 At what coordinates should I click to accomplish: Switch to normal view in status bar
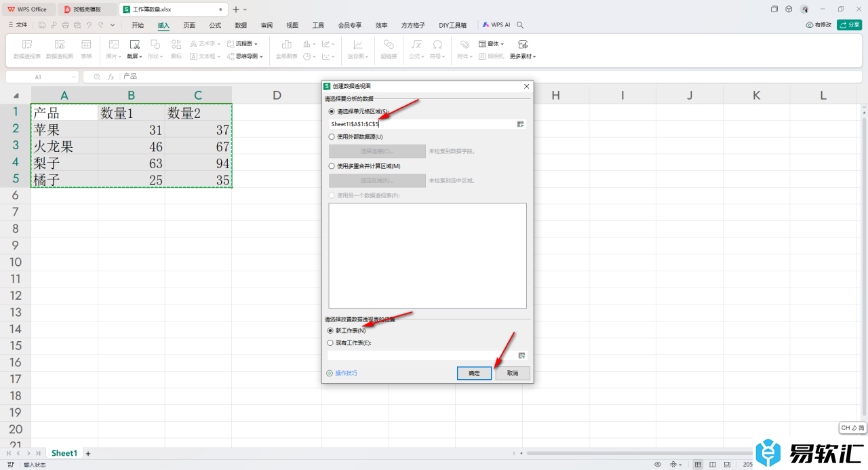point(698,465)
